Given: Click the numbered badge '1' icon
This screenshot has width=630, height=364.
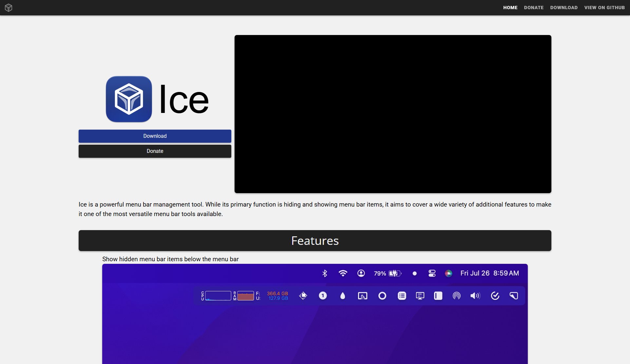Looking at the screenshot, I should click(323, 296).
